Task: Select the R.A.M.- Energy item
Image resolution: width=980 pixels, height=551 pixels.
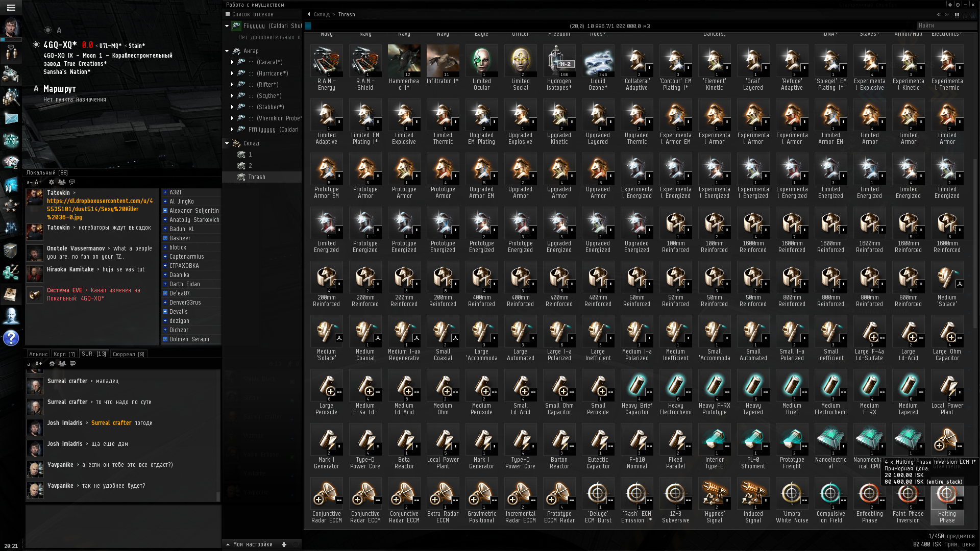Action: [x=326, y=67]
